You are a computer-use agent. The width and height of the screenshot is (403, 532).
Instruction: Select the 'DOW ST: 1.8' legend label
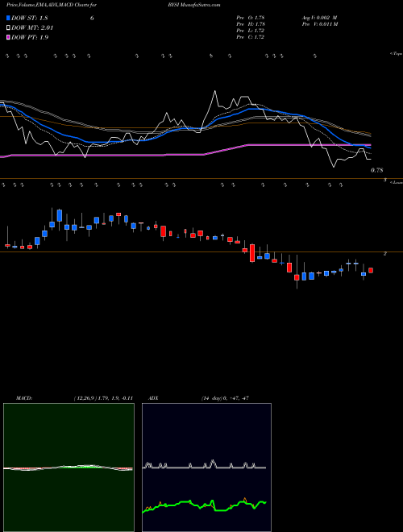(x=30, y=18)
